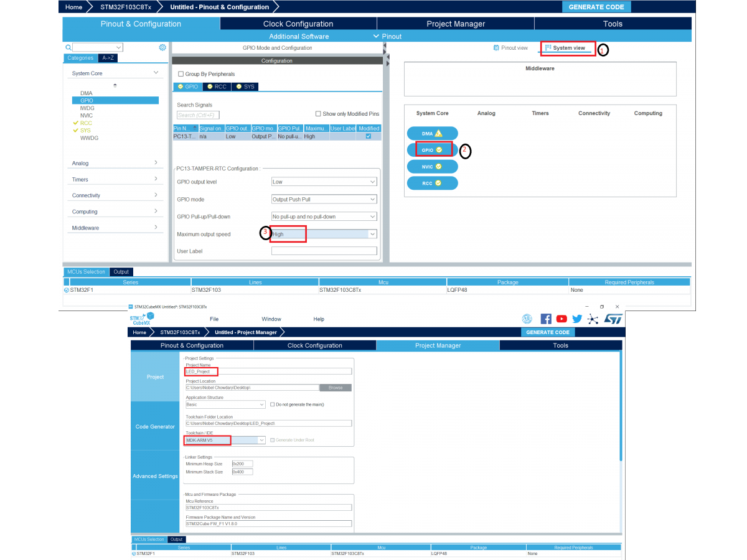
Task: Open the Window menu in the lower window
Action: click(271, 319)
